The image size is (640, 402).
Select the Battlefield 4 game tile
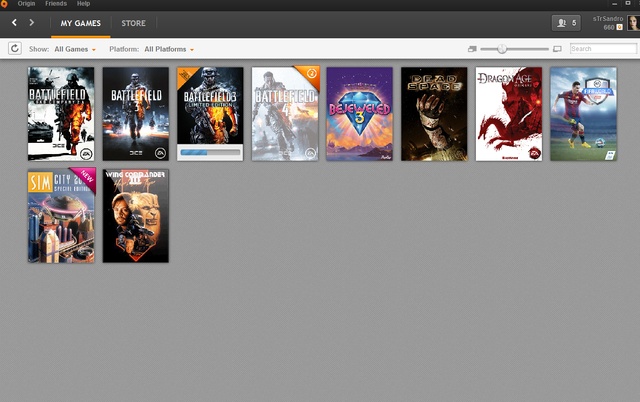coord(285,114)
